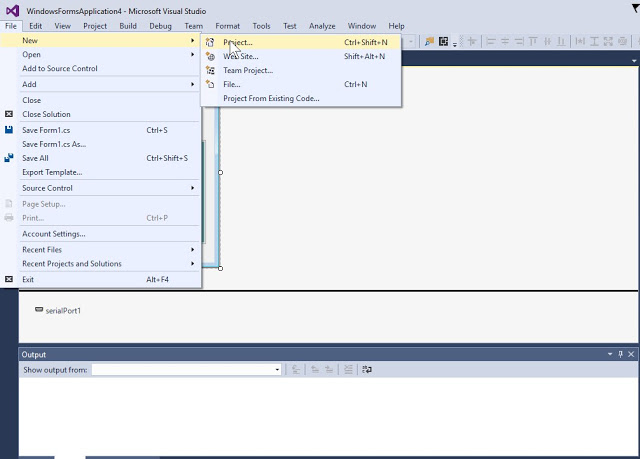Choose New Team Project... from the submenu
Viewport: 640px width, 459px height.
click(301, 70)
